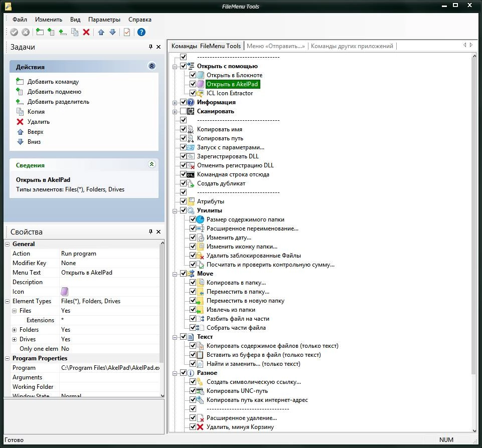Click the Add submenu toolbar icon

click(51, 32)
